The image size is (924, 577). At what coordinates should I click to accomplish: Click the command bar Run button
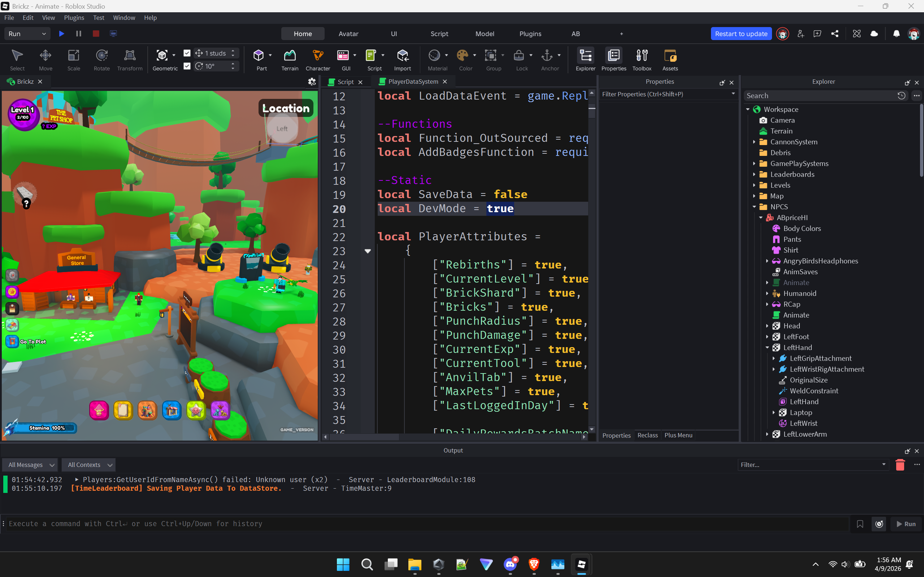906,524
